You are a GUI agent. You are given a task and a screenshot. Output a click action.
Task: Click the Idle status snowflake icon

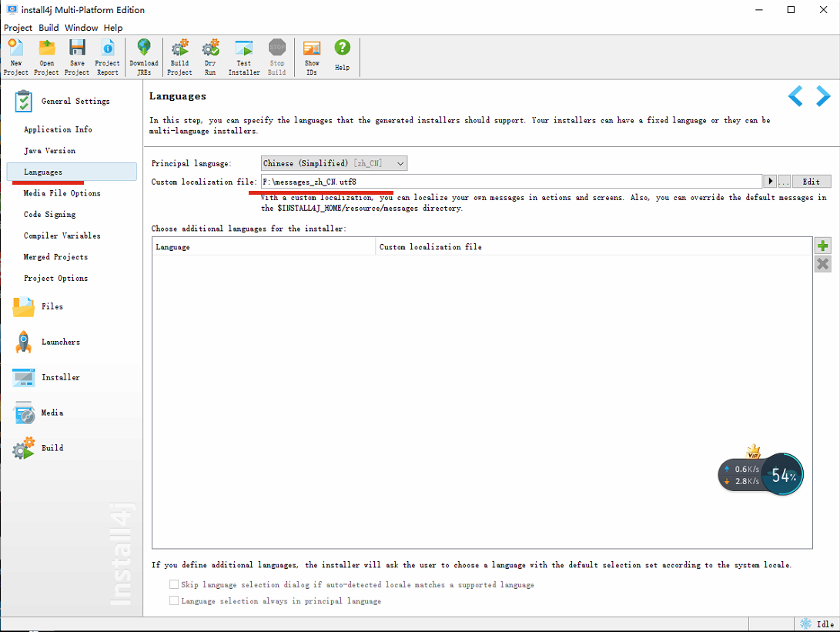(805, 624)
